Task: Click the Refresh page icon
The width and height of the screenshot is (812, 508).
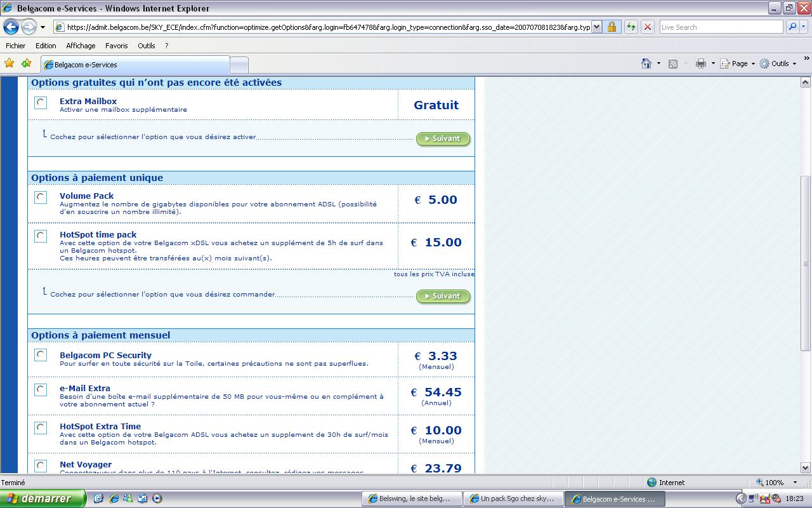Action: click(x=631, y=27)
